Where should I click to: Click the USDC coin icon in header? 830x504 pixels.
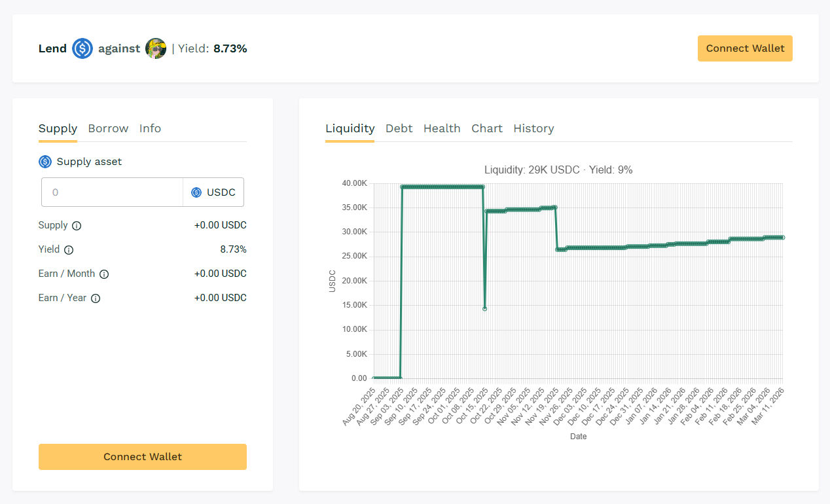click(82, 48)
